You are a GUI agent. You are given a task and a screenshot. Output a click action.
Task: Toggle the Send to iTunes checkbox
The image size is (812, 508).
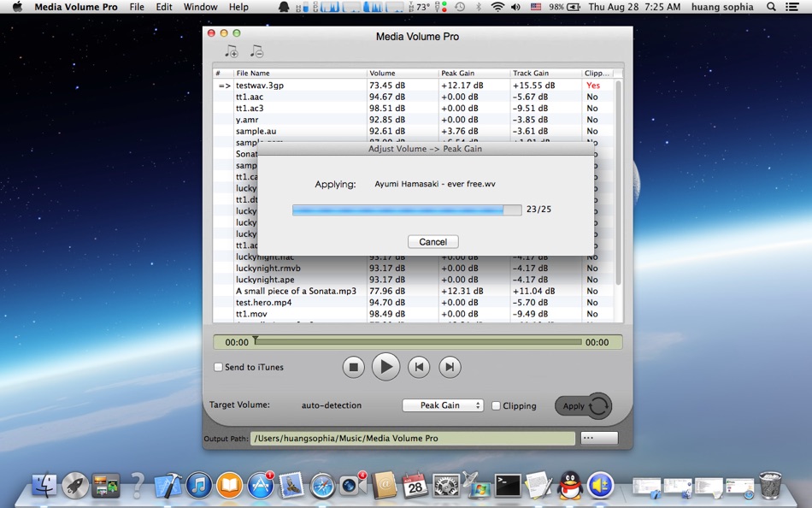click(219, 367)
